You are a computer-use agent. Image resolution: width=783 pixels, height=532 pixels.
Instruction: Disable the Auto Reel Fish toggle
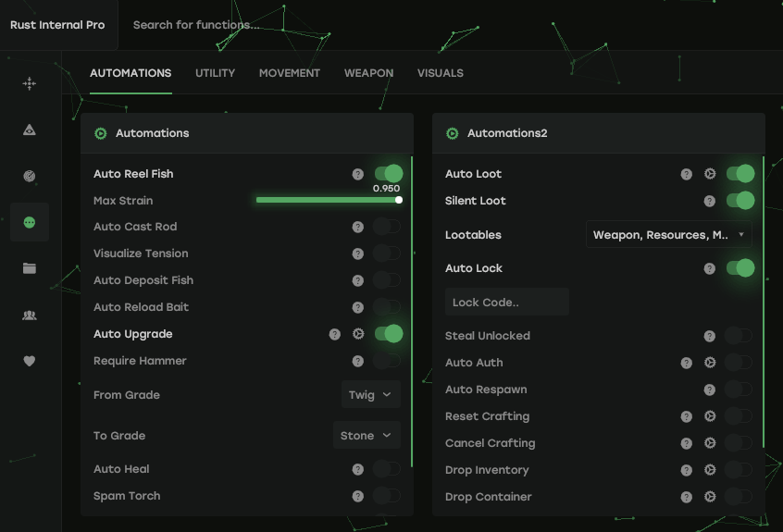point(389,174)
